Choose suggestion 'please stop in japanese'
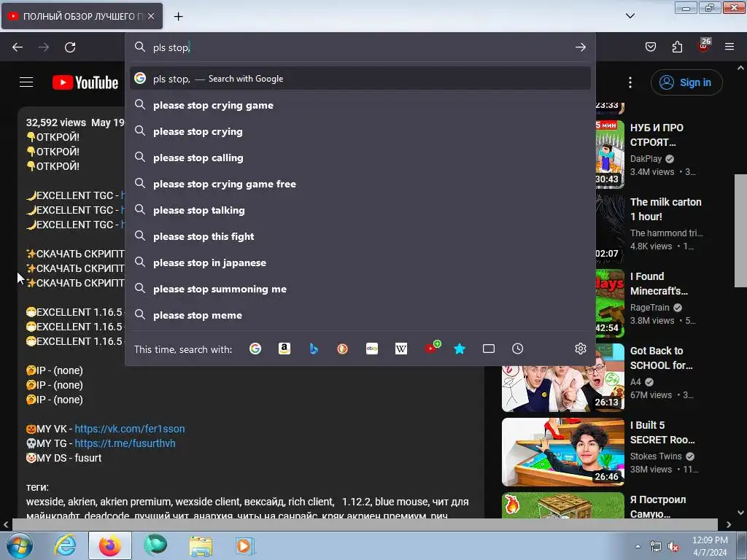The image size is (747, 560). [360, 262]
